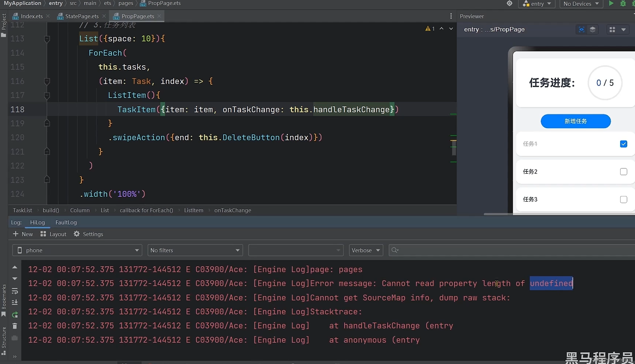Close the Index.ets tab
Image resolution: width=635 pixels, height=364 pixels.
pyautogui.click(x=48, y=16)
